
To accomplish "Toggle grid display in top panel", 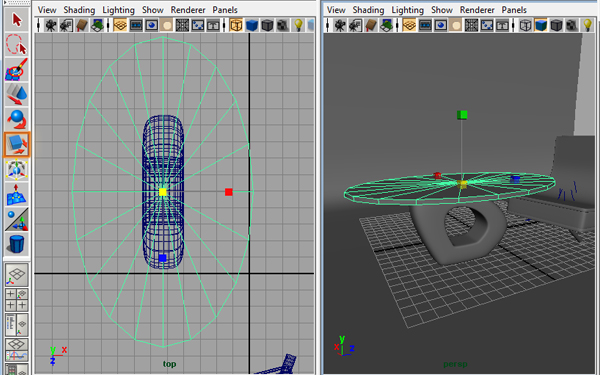I will (x=120, y=26).
